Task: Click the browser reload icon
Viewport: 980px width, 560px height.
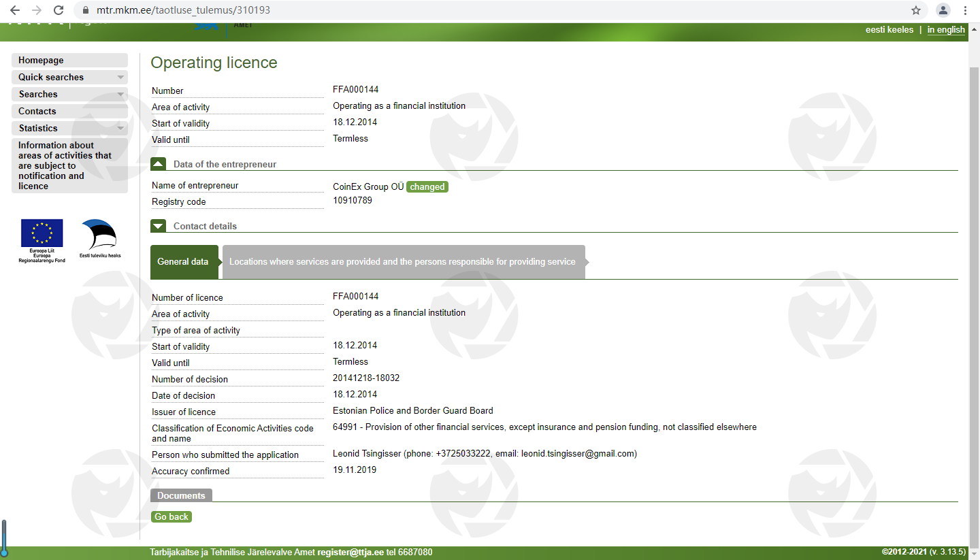Action: coord(59,10)
